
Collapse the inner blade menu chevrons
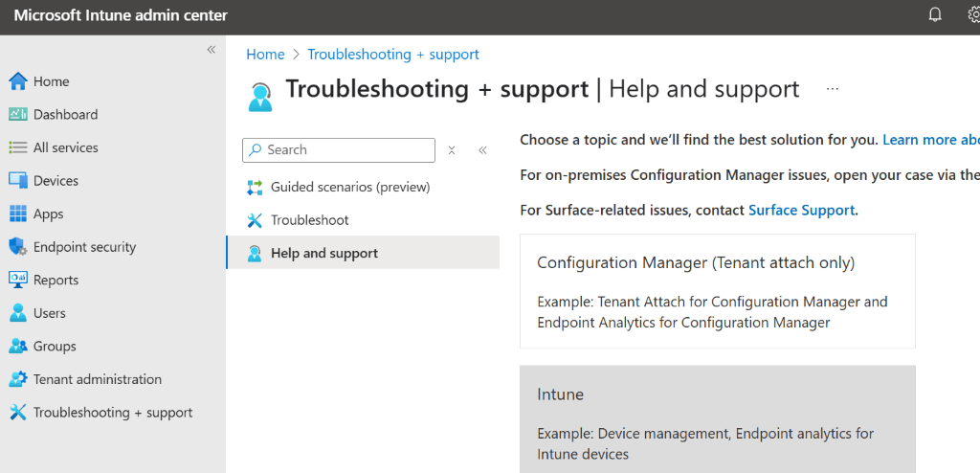click(482, 150)
